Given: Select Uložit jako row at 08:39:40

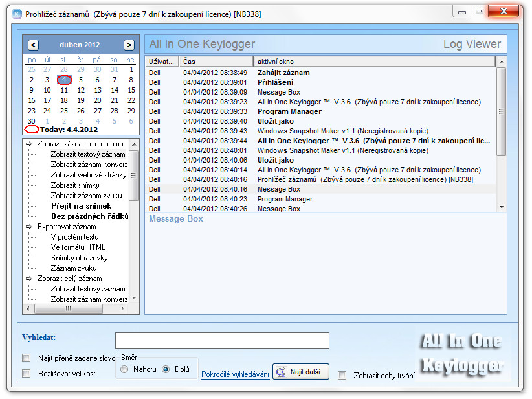Looking at the screenshot, I should (x=320, y=121).
